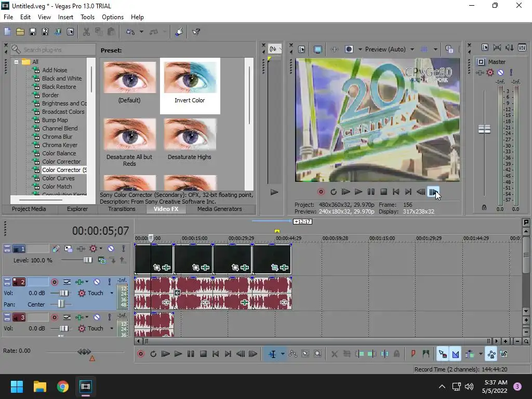The image size is (532, 399).
Task: Open the File menu
Action: click(8, 17)
